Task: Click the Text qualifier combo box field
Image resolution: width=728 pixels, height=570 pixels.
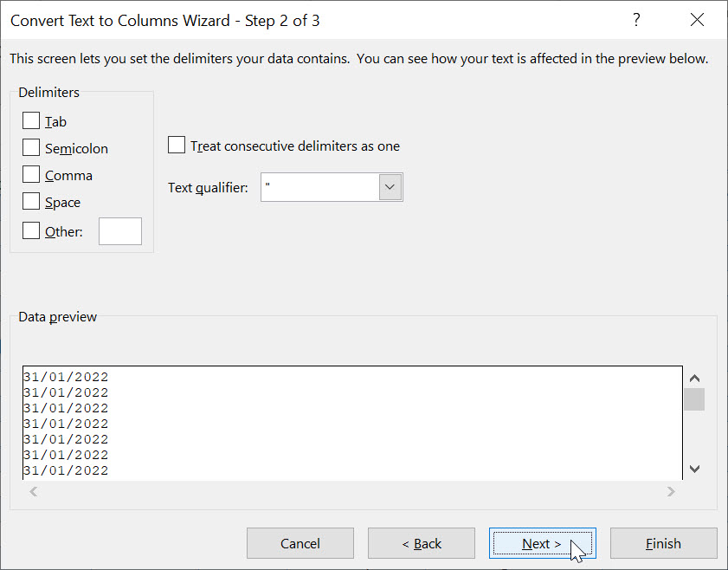Action: (320, 186)
